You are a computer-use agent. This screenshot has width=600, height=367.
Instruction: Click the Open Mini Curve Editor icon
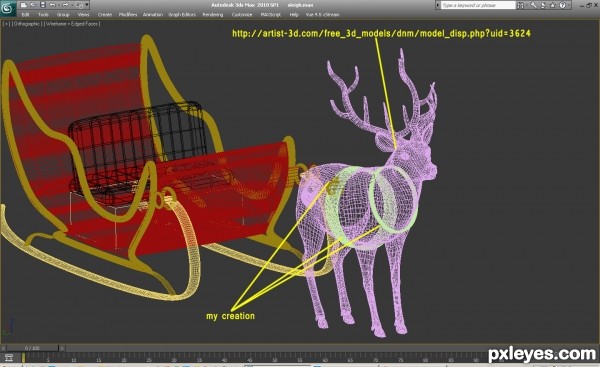pyautogui.click(x=9, y=358)
